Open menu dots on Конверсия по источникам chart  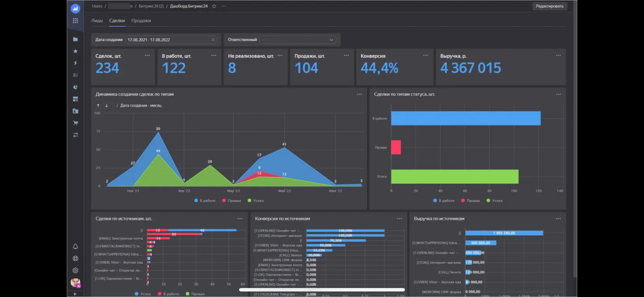(x=399, y=219)
